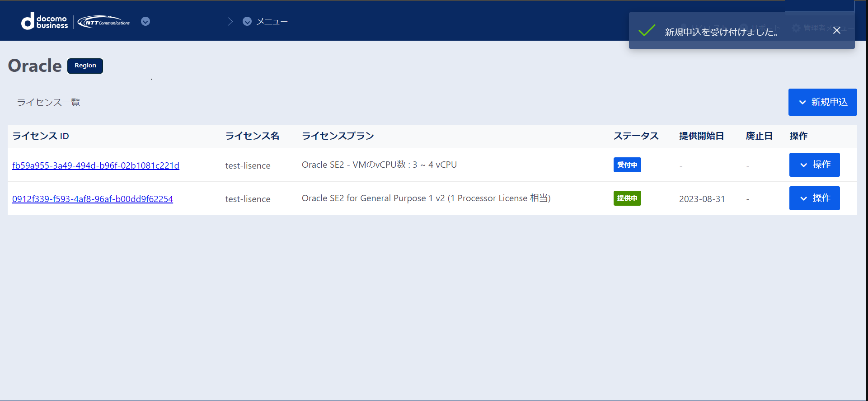Screen dimensions: 868x401
Task: Open the 新規申込 dropdown button
Action: click(822, 102)
